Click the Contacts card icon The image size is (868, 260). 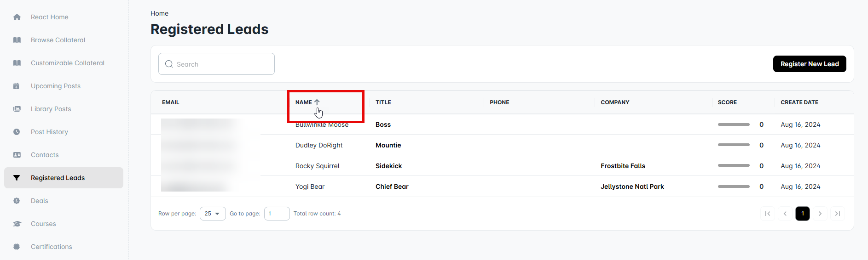(17, 155)
